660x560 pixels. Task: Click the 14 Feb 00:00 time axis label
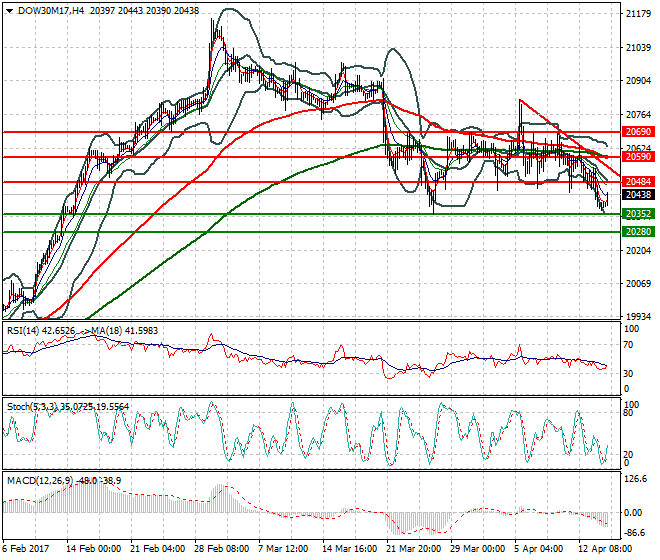[93, 549]
